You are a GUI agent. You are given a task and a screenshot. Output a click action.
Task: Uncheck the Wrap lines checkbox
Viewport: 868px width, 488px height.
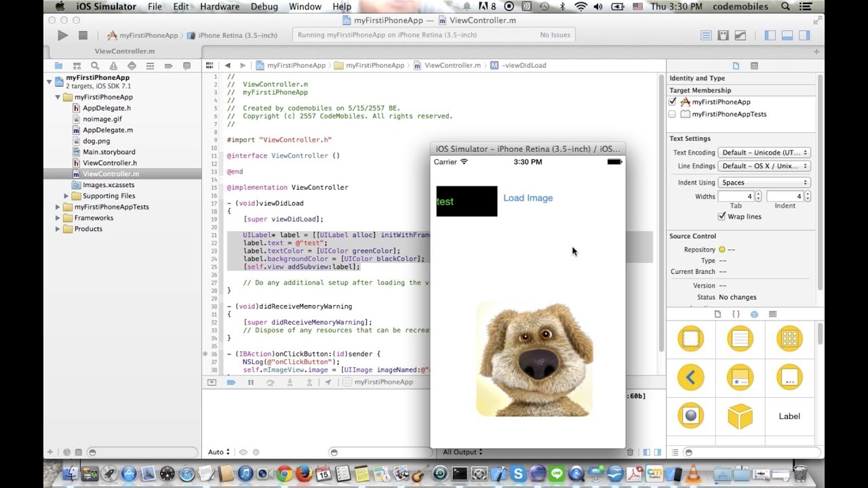722,216
